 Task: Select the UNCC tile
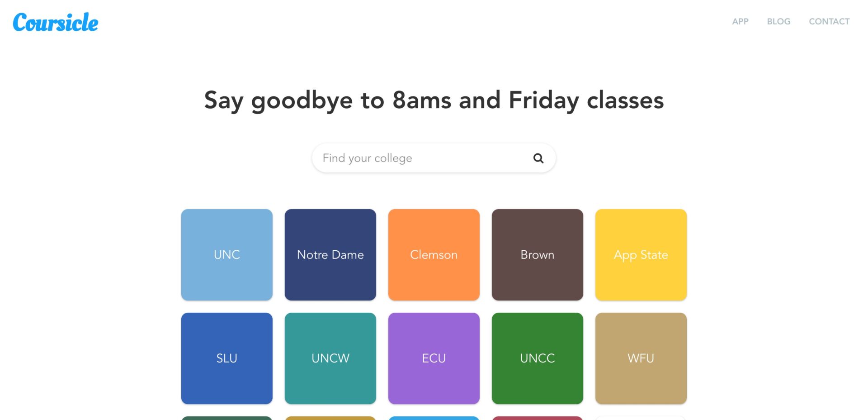pyautogui.click(x=537, y=358)
